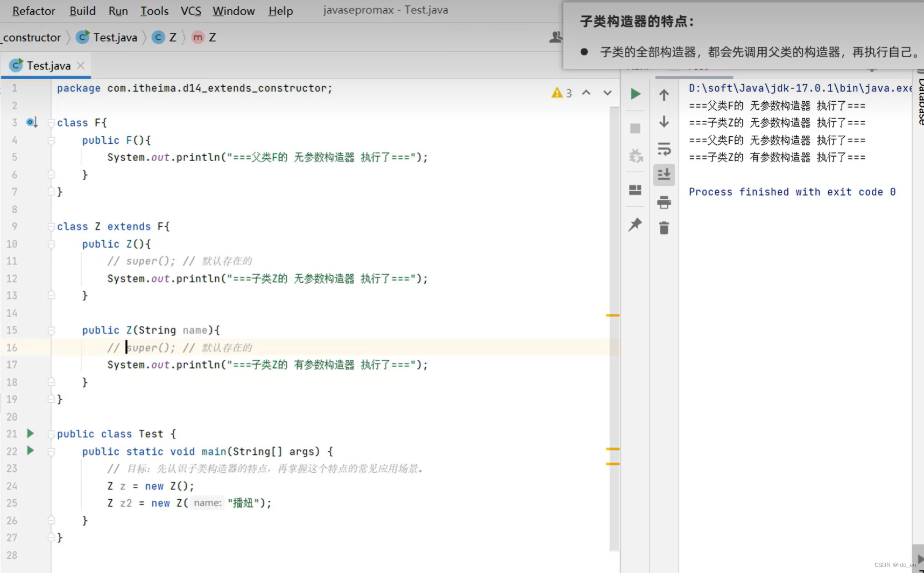Click class Z breadcrumb item
The width and height of the screenshot is (924, 573).
165,37
